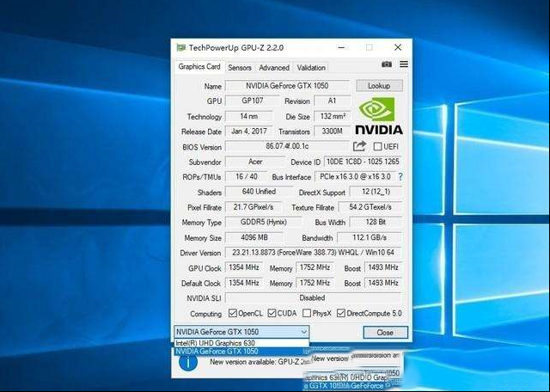550x392 pixels.
Task: Click the Default Clock field 1354 MHz
Action: 244,283
